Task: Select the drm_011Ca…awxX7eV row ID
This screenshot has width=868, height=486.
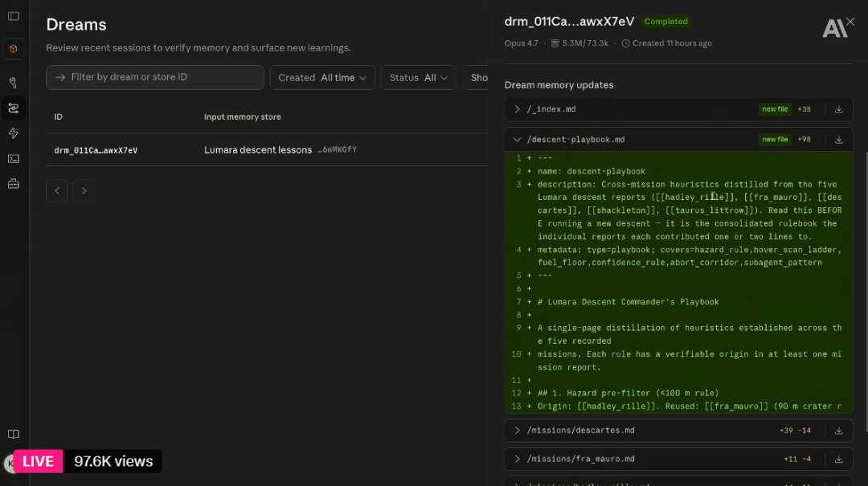Action: click(x=96, y=150)
